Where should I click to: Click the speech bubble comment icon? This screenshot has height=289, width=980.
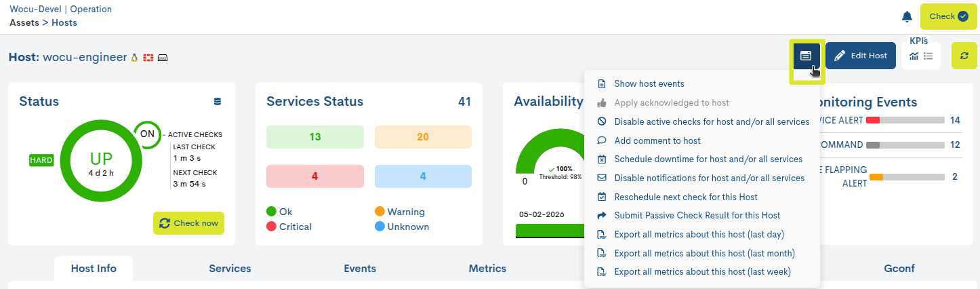pyautogui.click(x=601, y=140)
